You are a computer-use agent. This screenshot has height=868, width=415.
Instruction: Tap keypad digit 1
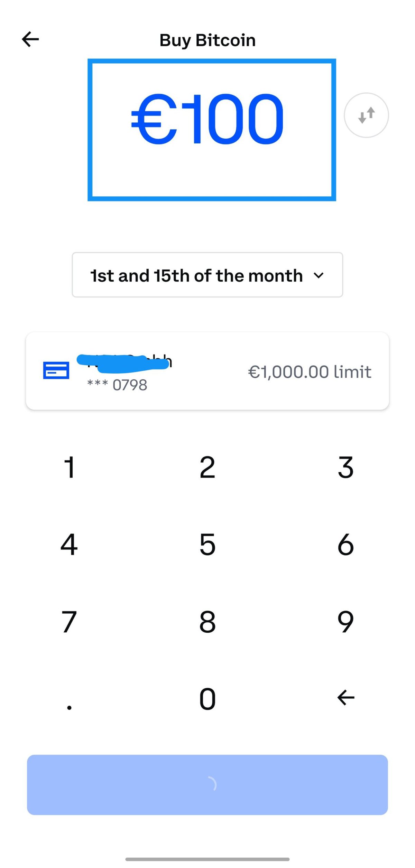point(69,467)
